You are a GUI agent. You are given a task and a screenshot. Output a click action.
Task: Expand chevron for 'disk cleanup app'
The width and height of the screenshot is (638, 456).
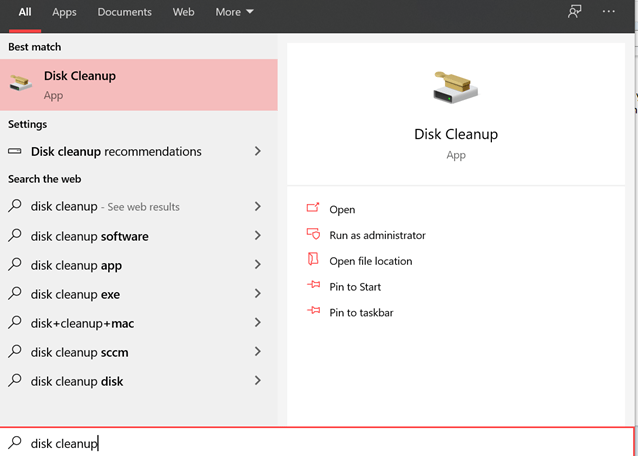(x=258, y=265)
